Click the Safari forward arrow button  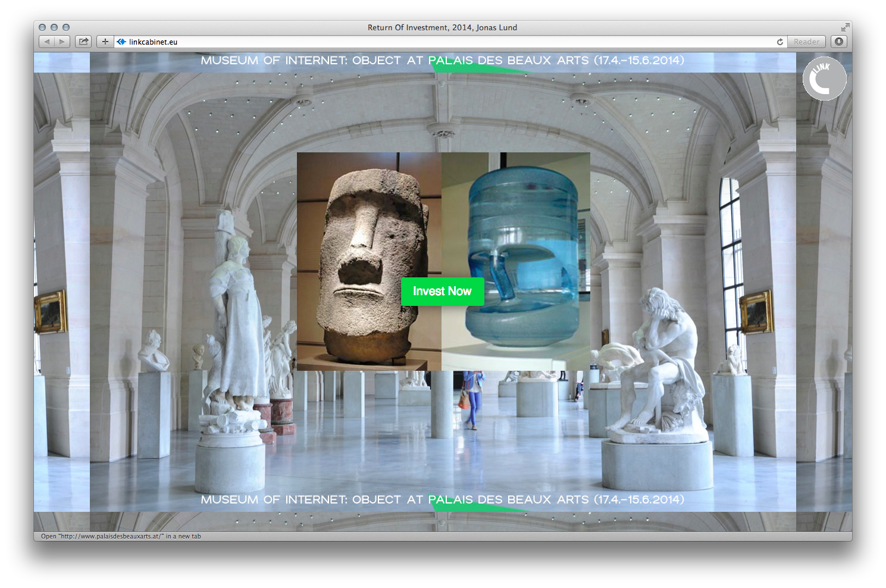[62, 42]
